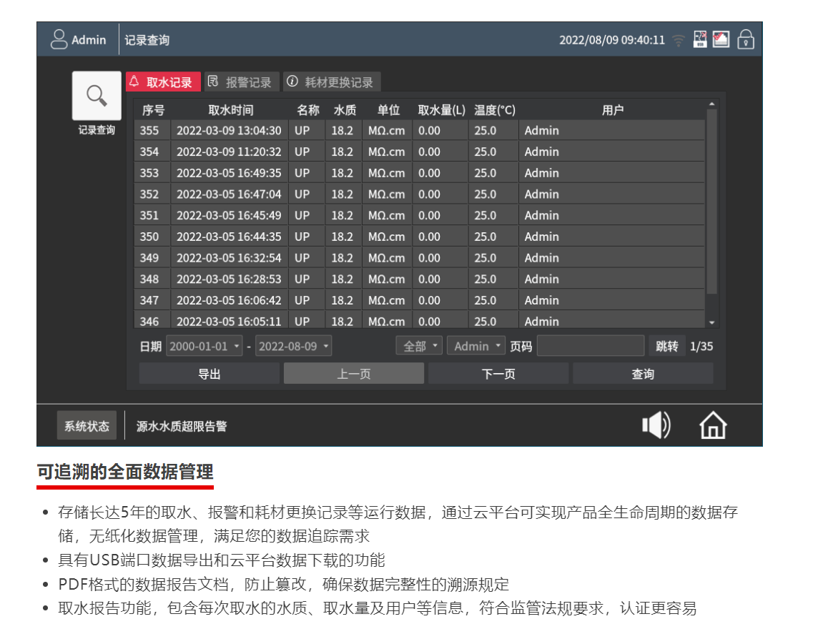The width and height of the screenshot is (813, 644).
Task: Switch to the 取水记录 tab
Action: point(163,82)
